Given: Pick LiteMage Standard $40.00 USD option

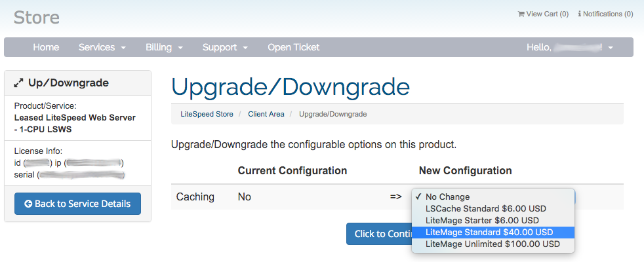Looking at the screenshot, I should 493,232.
